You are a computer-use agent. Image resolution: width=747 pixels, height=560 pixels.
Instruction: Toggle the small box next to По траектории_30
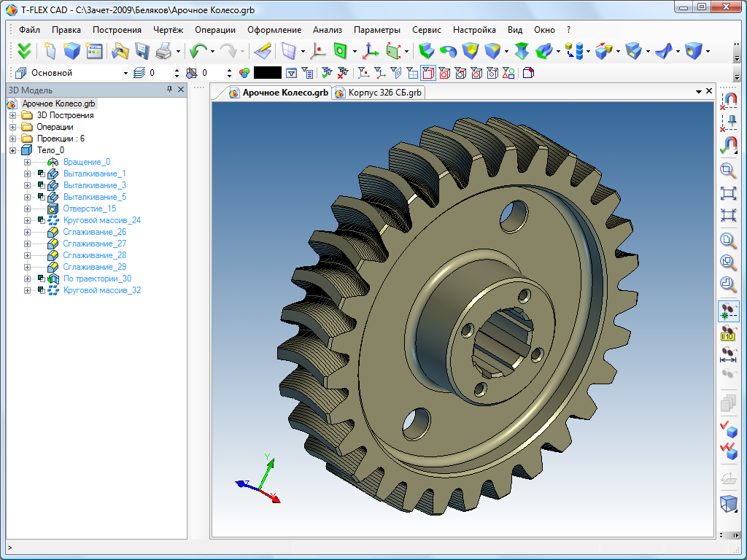[x=41, y=279]
